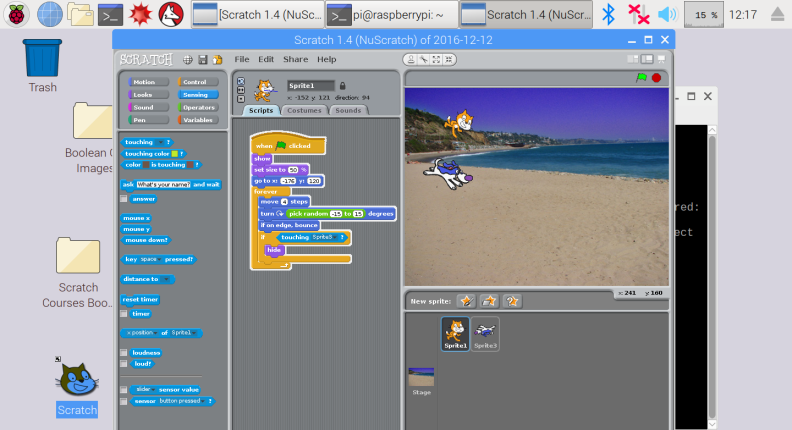Tick the slider sensor value checkbox
This screenshot has height=430, width=792.
(124, 390)
